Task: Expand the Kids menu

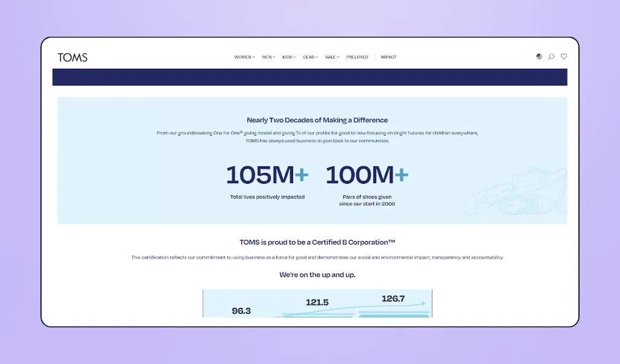Action: 289,57
